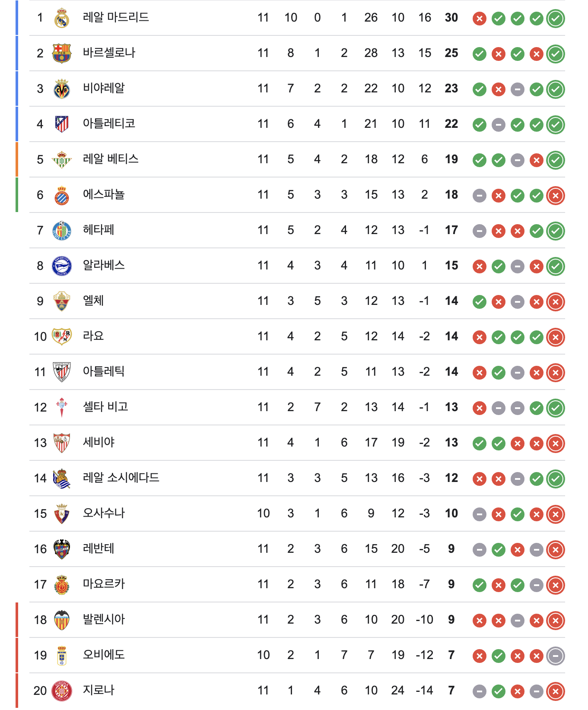Select the 세비야 team name
Screen dimensions: 588x710
coord(99,443)
